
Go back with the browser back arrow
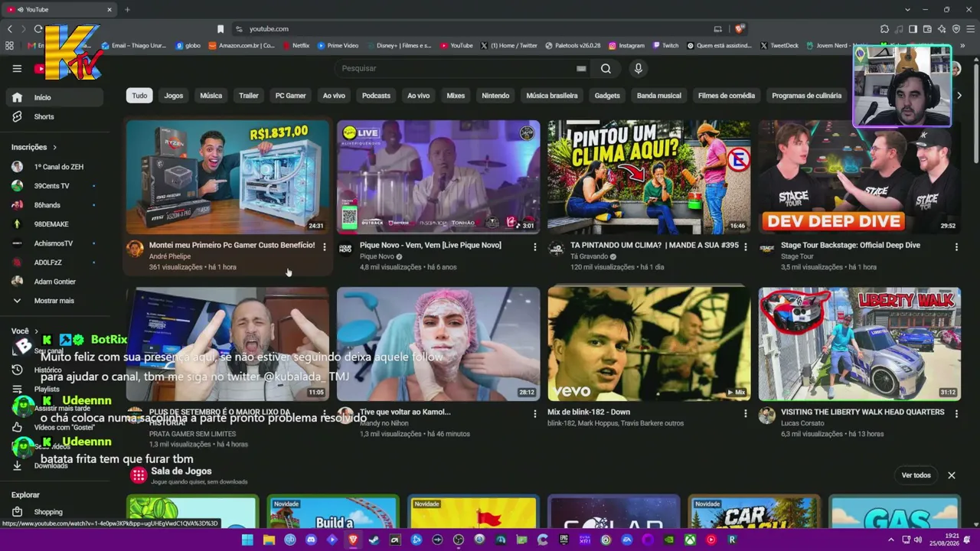pyautogui.click(x=10, y=29)
